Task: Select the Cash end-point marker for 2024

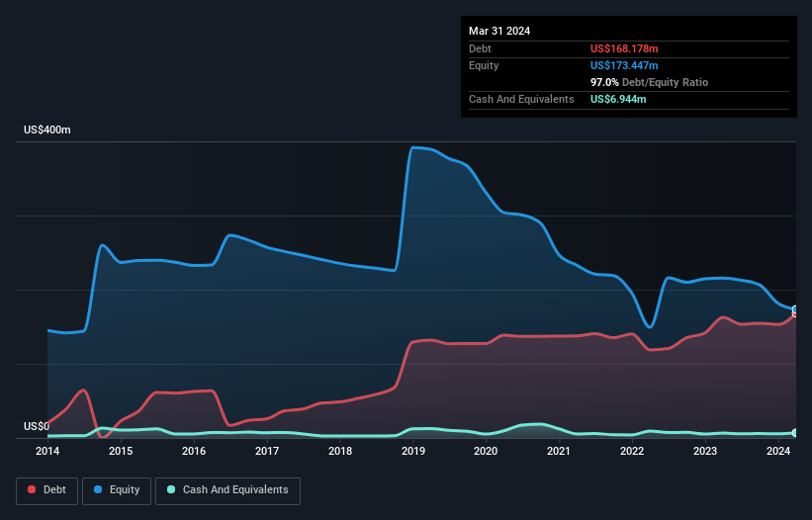Action: (795, 433)
